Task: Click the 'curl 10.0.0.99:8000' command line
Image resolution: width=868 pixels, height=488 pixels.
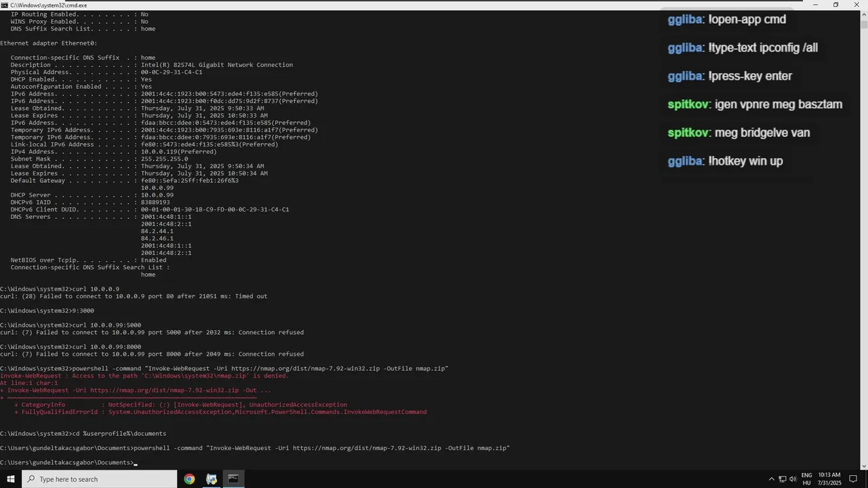Action: tap(71, 346)
